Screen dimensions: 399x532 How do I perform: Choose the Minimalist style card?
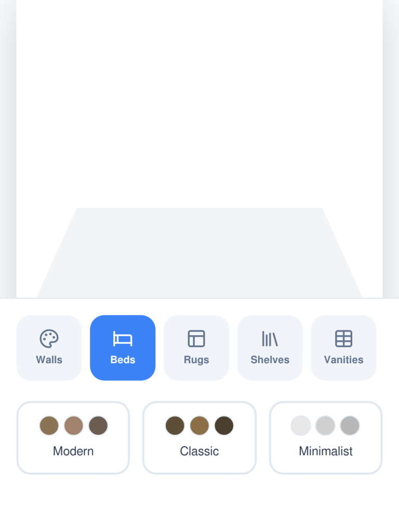(x=326, y=437)
